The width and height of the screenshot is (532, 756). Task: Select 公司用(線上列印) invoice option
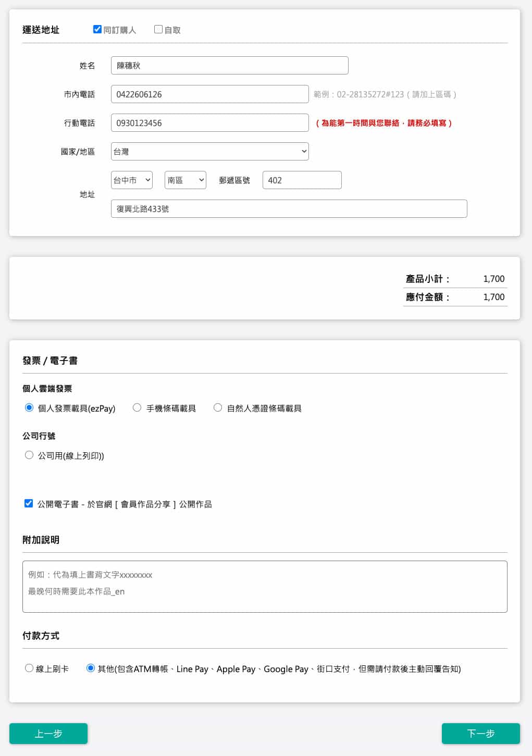(x=29, y=455)
